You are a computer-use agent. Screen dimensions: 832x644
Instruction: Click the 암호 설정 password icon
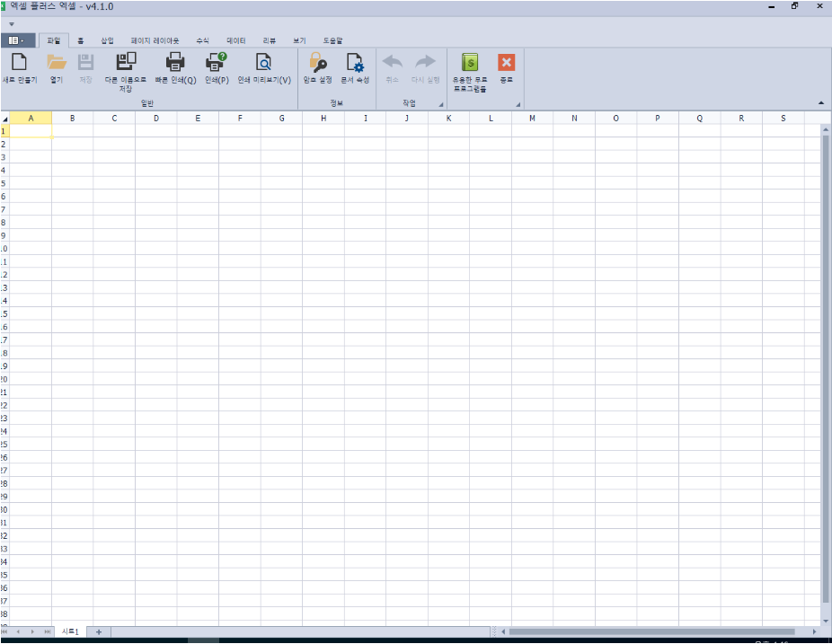(317, 62)
